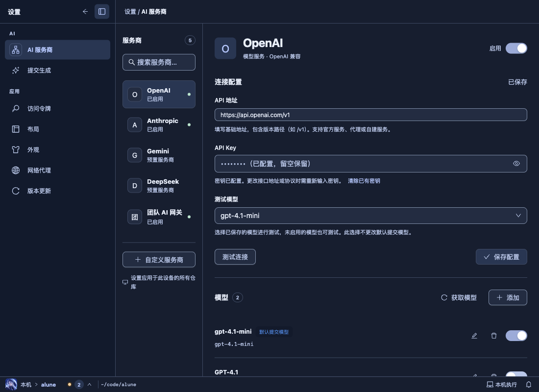
Task: Toggle the sidebar panel icon
Action: pyautogui.click(x=102, y=12)
